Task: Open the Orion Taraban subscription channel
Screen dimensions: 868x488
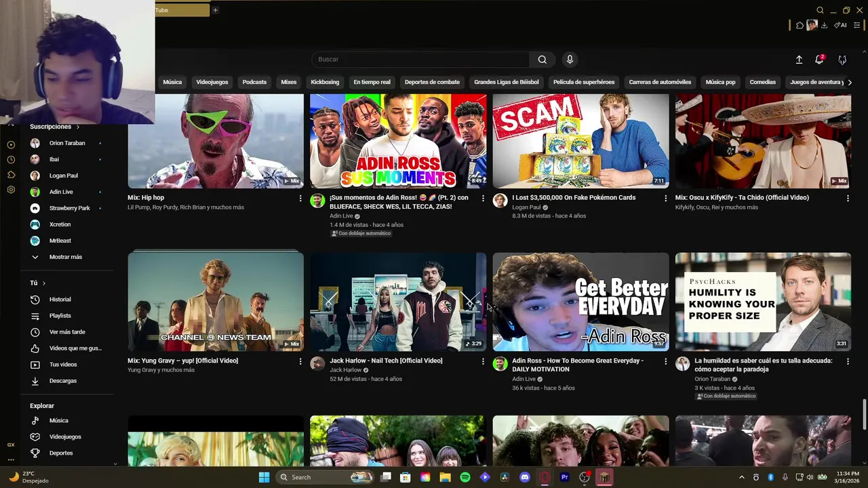Action: point(66,143)
